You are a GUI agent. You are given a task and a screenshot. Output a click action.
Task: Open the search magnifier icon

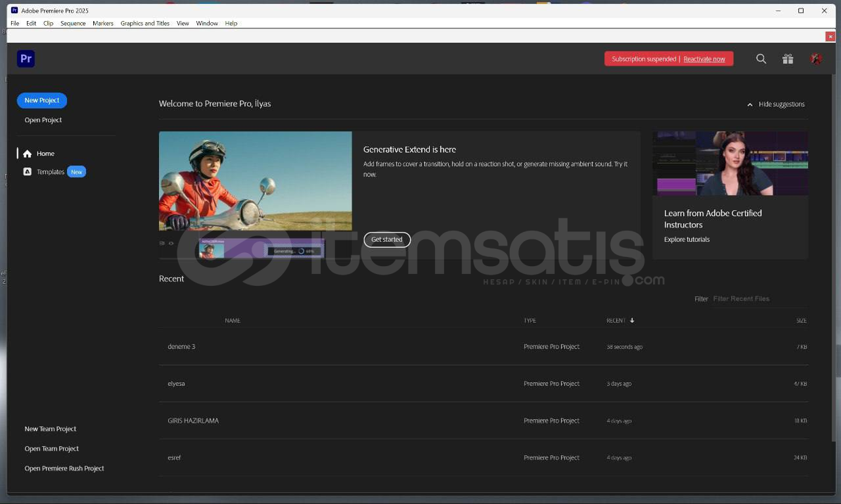click(x=761, y=59)
